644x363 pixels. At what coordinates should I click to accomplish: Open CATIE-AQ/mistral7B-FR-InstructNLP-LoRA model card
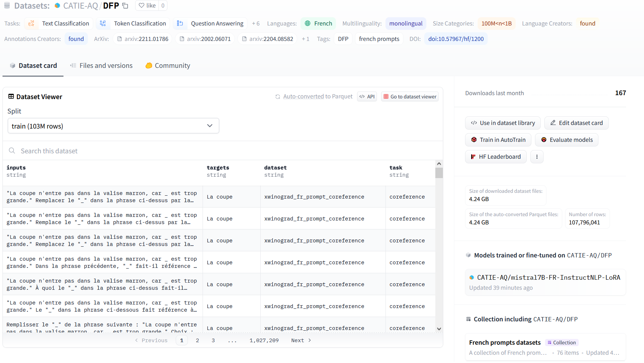tap(545, 282)
